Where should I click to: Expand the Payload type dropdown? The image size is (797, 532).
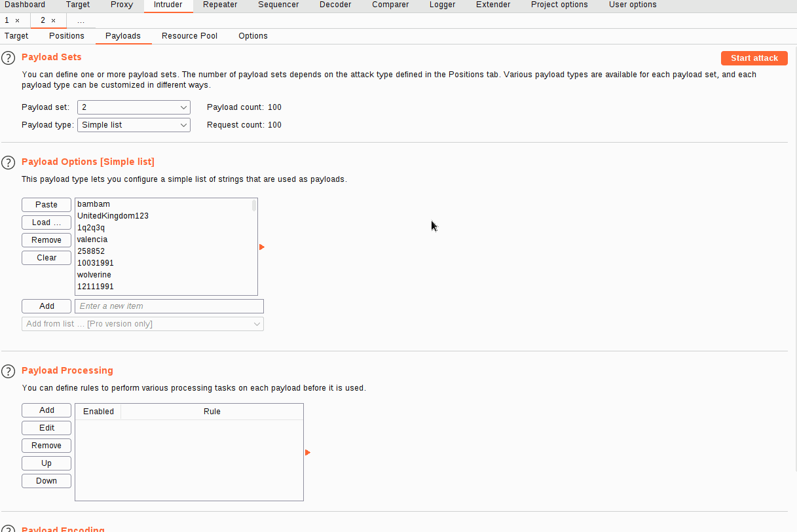pyautogui.click(x=134, y=125)
